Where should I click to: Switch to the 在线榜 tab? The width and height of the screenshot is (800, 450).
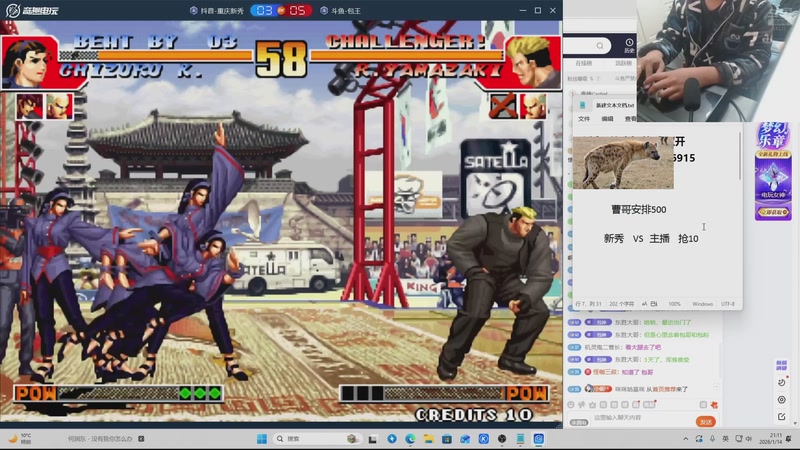click(584, 63)
